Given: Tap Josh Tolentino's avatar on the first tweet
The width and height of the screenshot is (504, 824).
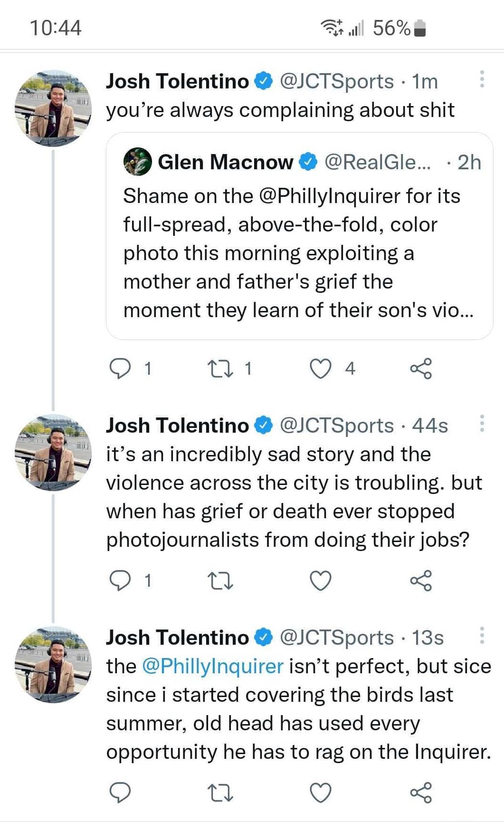Looking at the screenshot, I should 53,108.
